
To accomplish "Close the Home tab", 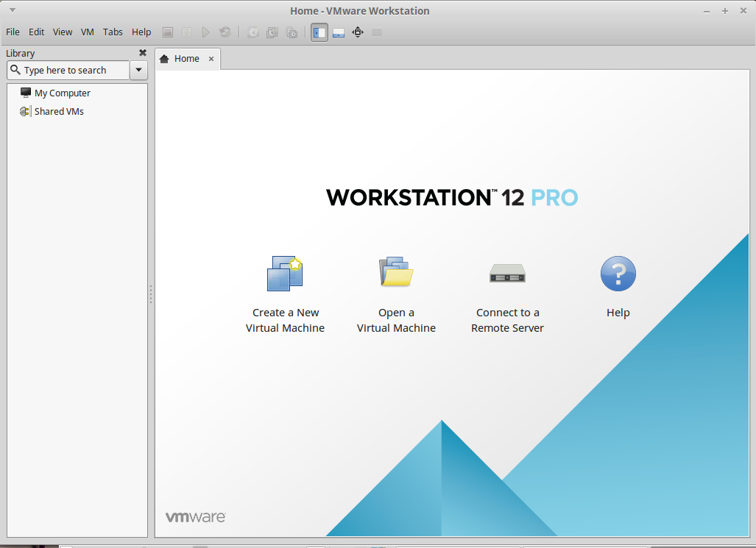I will point(211,59).
